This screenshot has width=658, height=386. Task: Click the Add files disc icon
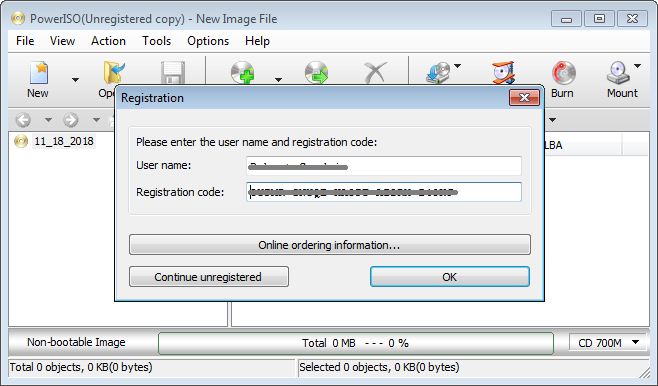click(x=243, y=73)
